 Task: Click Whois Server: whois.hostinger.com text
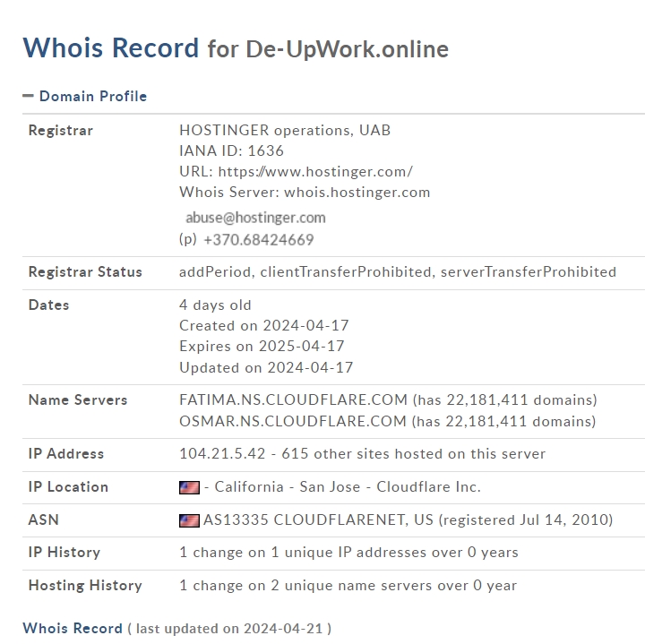click(305, 192)
